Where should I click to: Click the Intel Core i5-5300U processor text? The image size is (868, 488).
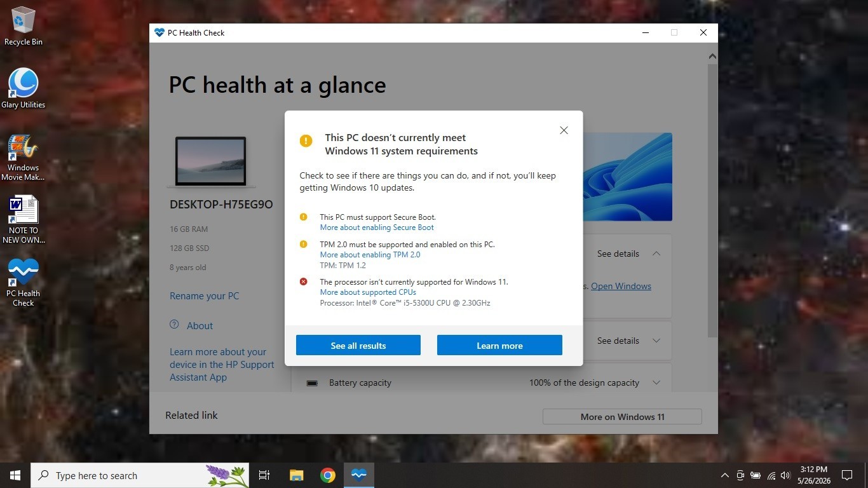[x=405, y=303]
